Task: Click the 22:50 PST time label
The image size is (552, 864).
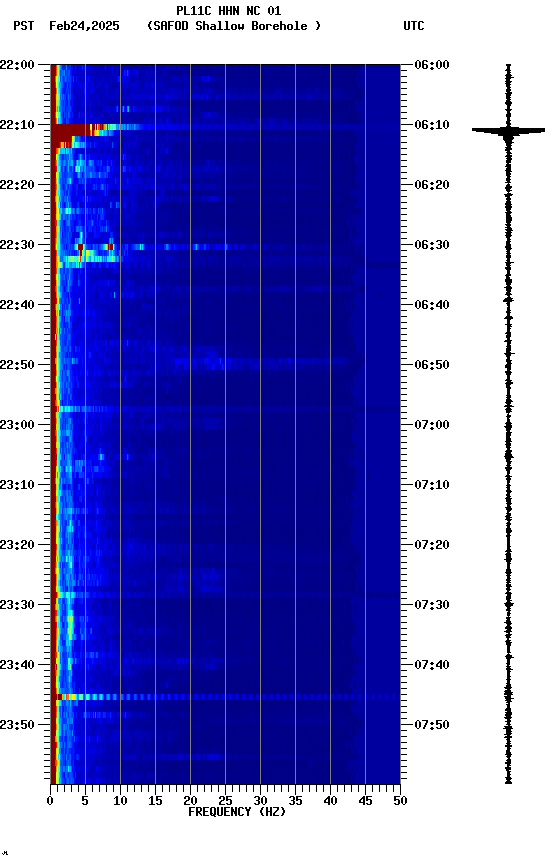Action: [17, 365]
